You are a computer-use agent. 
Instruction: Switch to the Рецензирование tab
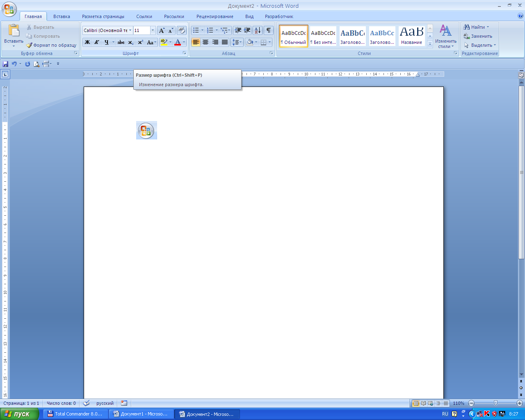tap(215, 16)
